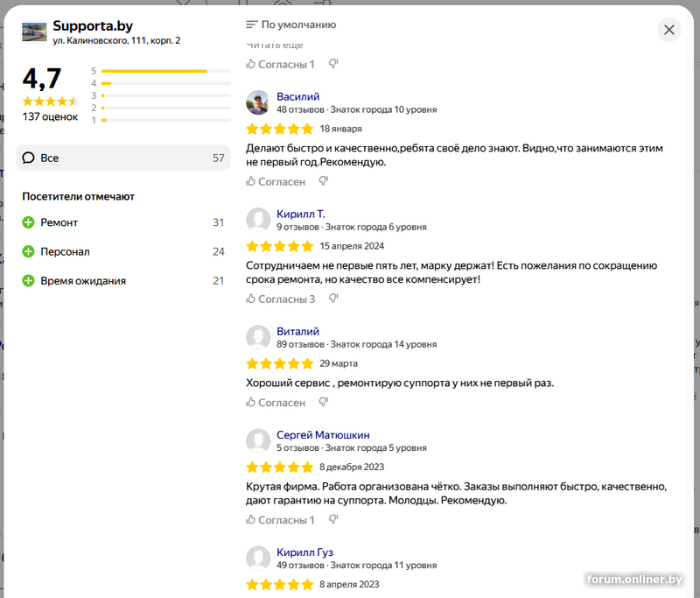700x598 pixels.
Task: Click thumbs-down on Кирилл Т.'s review
Action: click(x=332, y=299)
